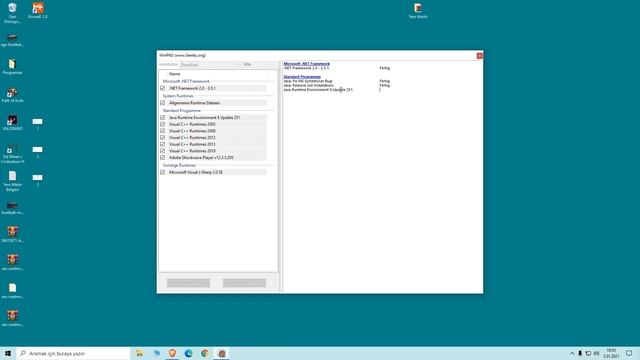Toggle Visual C++ Runtimes 2013 checkbox
The height and width of the screenshot is (360, 640).
click(162, 144)
